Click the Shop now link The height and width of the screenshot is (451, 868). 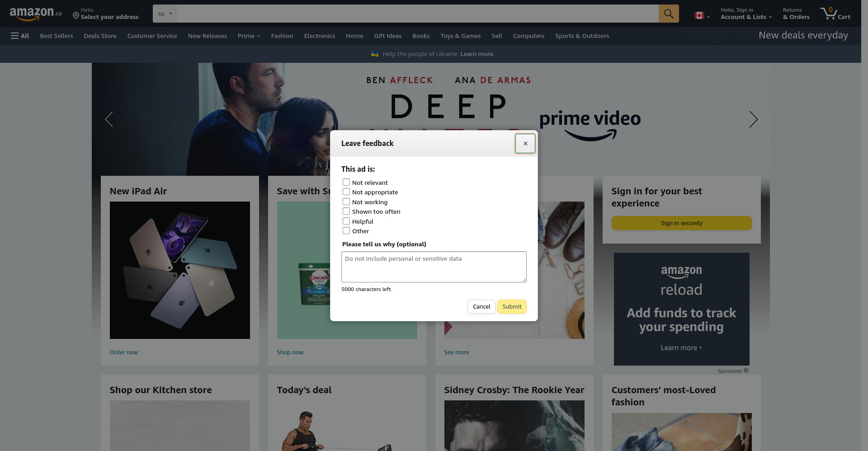(x=290, y=352)
